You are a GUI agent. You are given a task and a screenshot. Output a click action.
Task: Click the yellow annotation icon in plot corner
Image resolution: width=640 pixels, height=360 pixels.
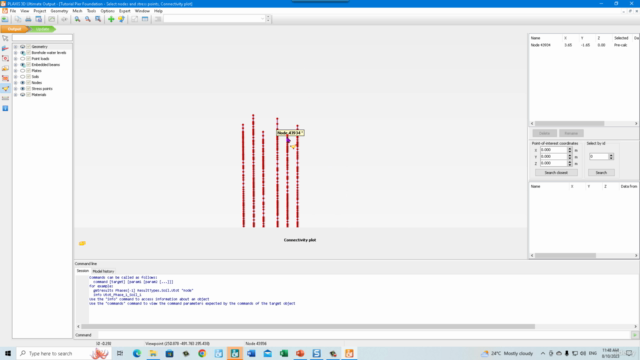(x=82, y=243)
